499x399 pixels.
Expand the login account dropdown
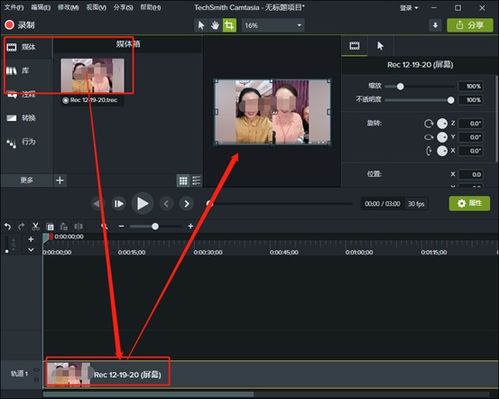coord(409,8)
